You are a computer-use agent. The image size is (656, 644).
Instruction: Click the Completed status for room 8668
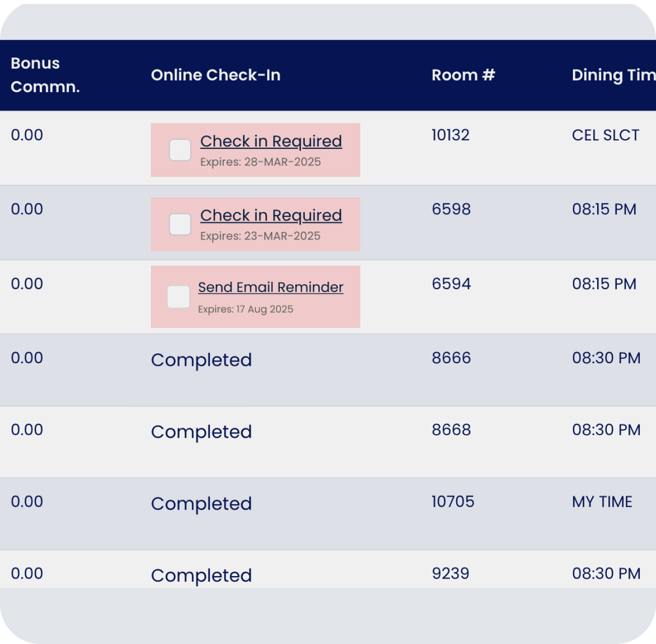(201, 431)
